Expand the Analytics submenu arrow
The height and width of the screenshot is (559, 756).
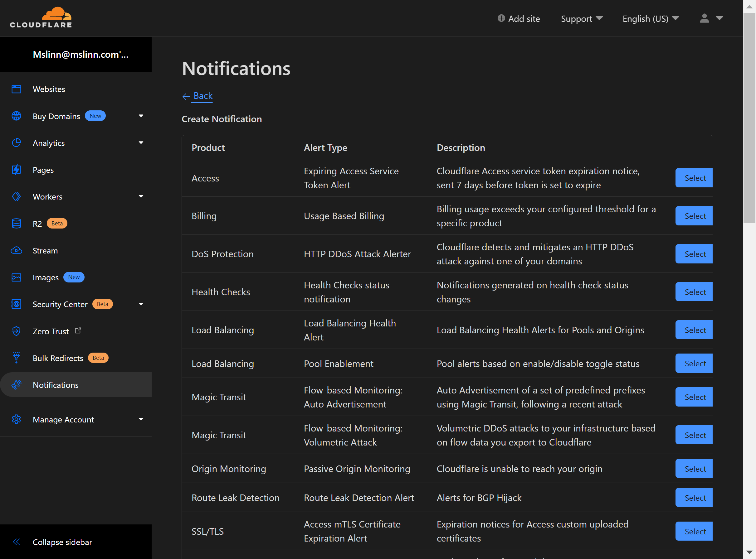tap(141, 143)
